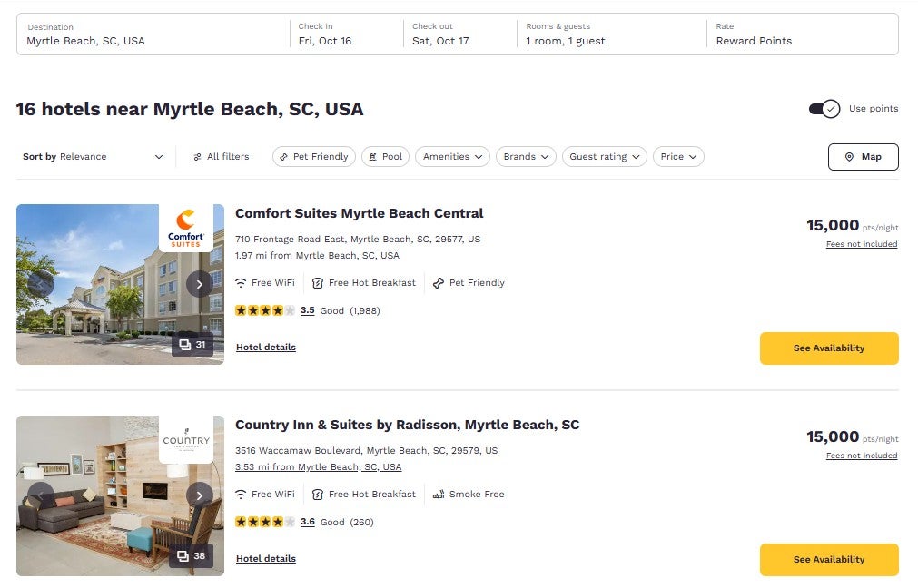Screen dimensions: 918x588
Task: Change the Rate Reward Points option
Action: [803, 34]
